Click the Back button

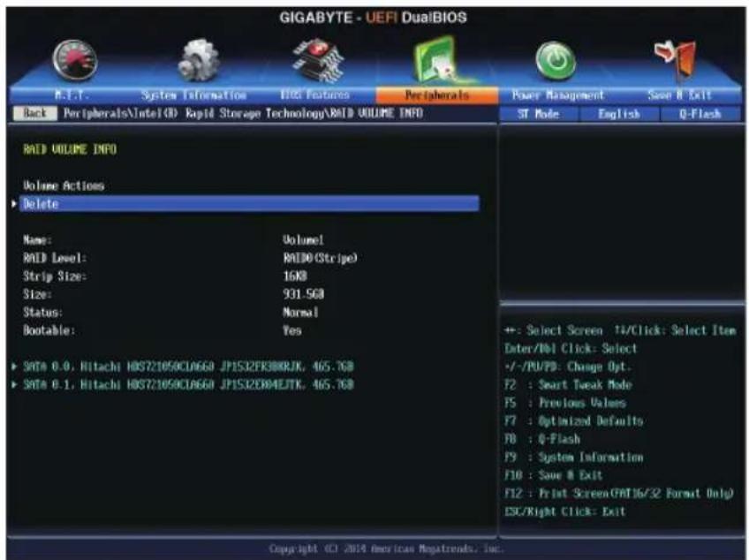point(34,113)
